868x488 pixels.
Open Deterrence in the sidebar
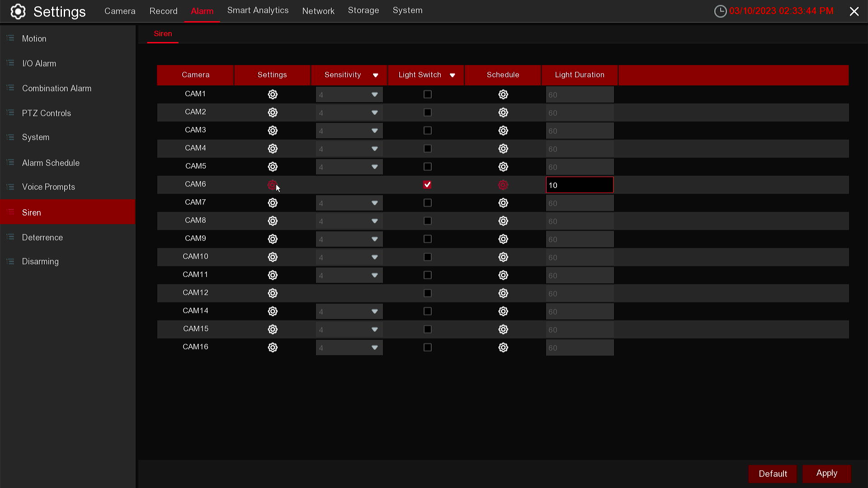(x=42, y=237)
